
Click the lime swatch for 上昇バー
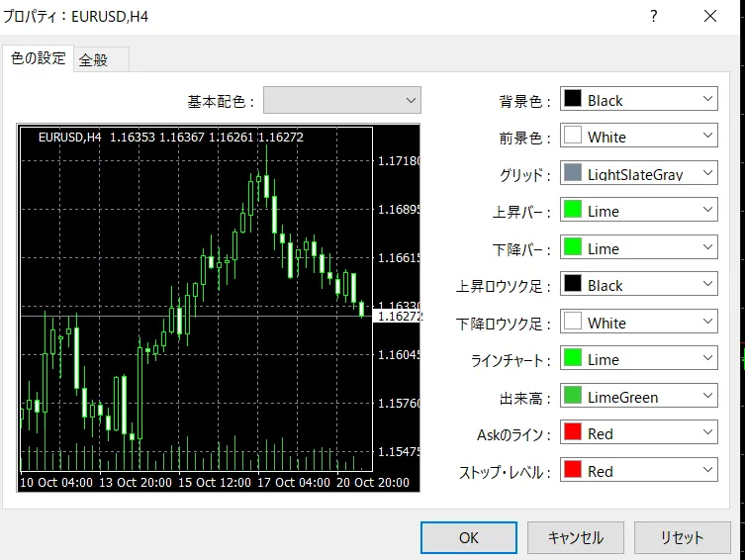pyautogui.click(x=573, y=210)
